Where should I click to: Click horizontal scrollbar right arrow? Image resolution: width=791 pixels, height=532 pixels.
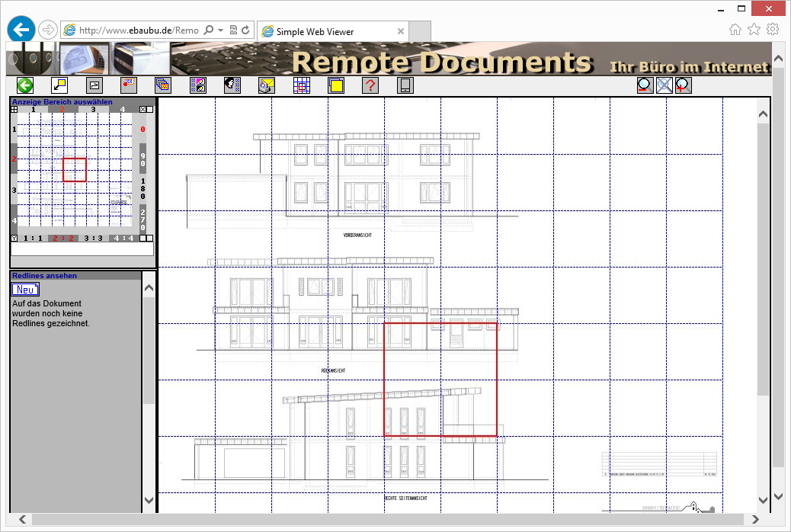coord(755,519)
